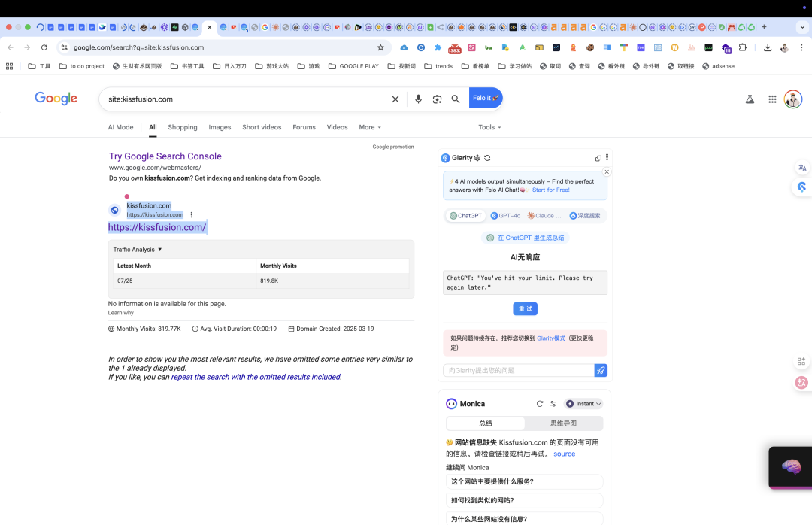Open the Forums tab

(304, 127)
